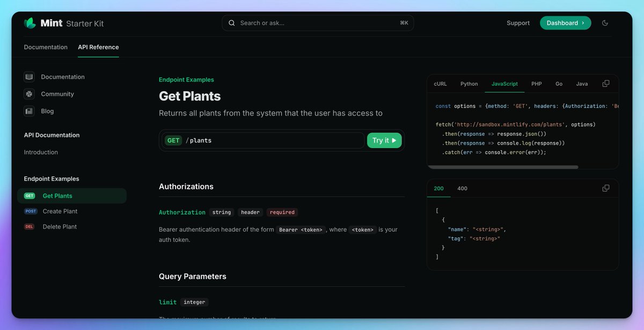Open the Introduction sidebar link
Screen dimensions: 644x330
(x=41, y=152)
